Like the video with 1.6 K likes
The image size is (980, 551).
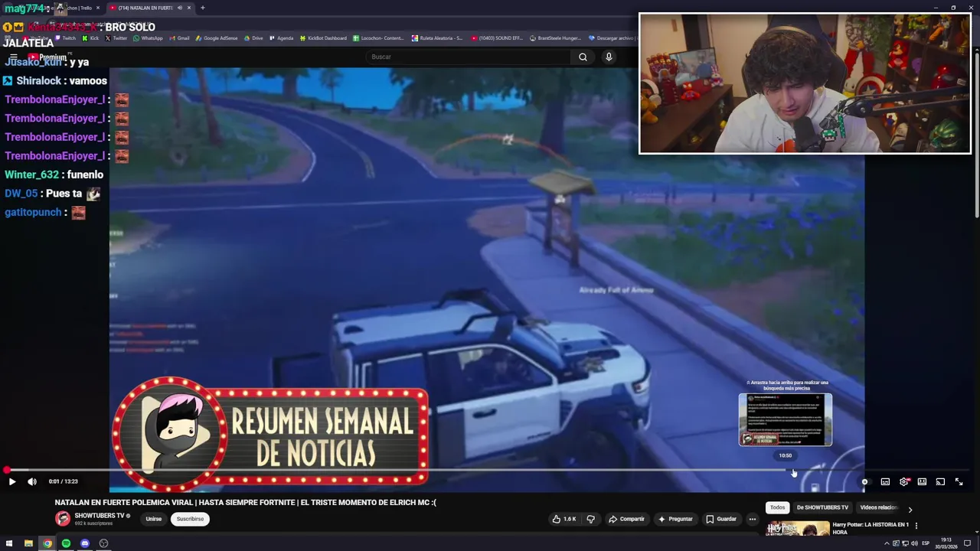564,519
